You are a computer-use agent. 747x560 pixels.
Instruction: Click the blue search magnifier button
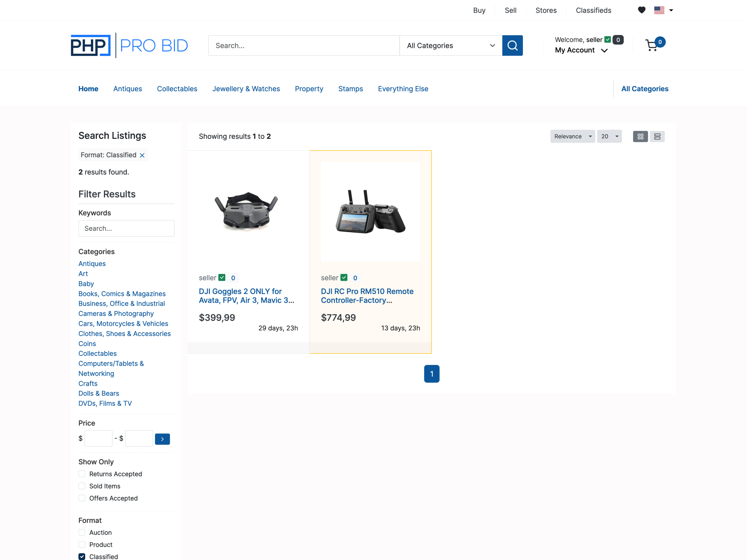tap(512, 45)
